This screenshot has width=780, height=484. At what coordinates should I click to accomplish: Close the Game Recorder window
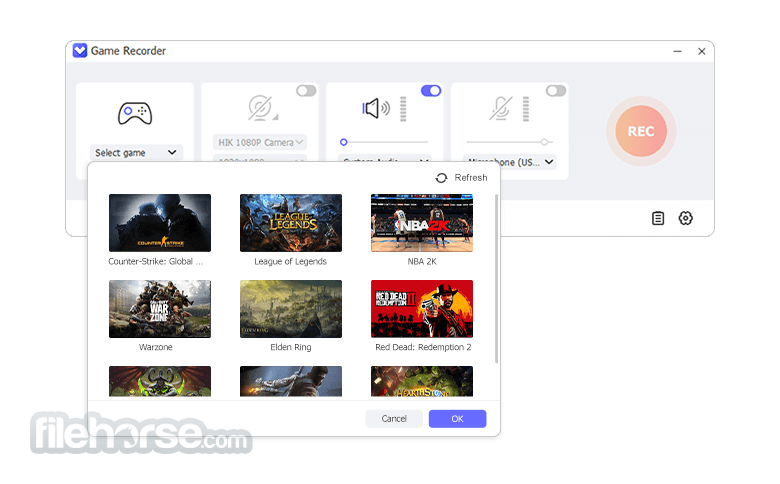click(x=701, y=51)
